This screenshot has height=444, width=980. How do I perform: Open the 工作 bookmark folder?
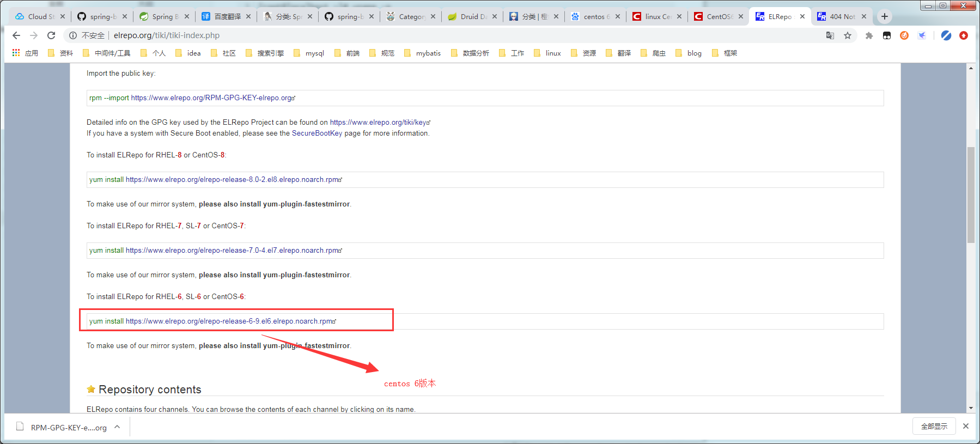point(512,53)
